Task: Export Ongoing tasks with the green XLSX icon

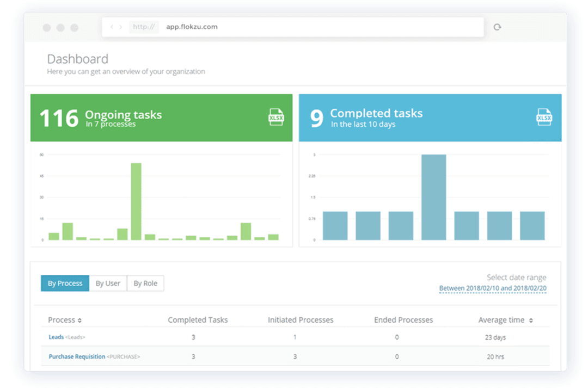Action: 276,117
